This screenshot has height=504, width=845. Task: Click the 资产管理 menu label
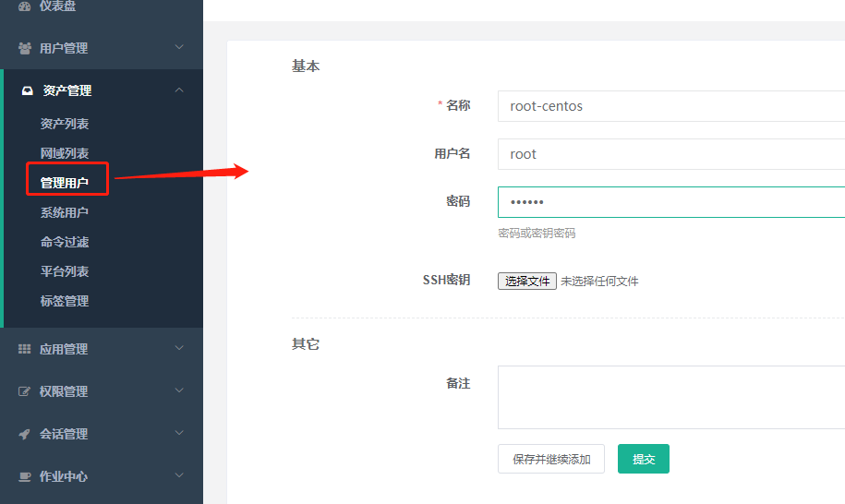67,90
